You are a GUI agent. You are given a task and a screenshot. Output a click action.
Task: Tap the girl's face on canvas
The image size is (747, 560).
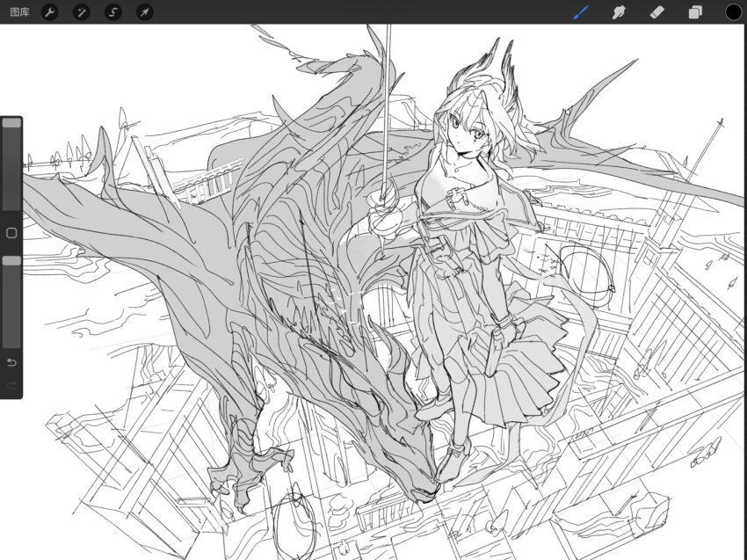click(466, 132)
